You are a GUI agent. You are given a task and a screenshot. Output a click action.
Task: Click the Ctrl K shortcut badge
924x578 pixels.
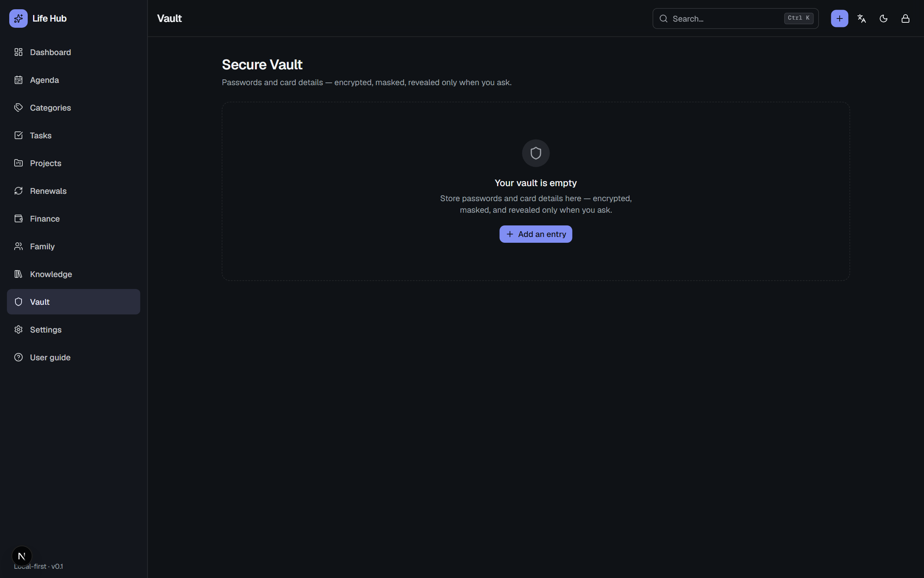click(x=798, y=18)
